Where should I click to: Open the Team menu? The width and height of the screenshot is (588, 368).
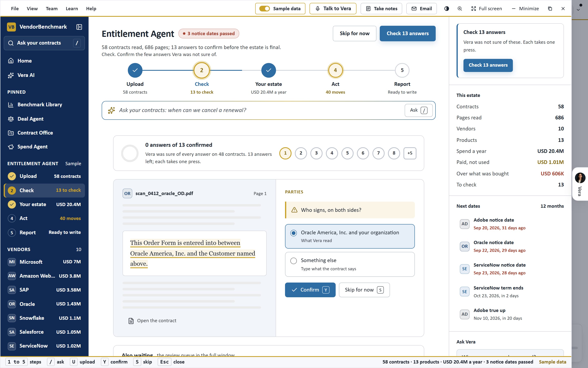pos(51,9)
